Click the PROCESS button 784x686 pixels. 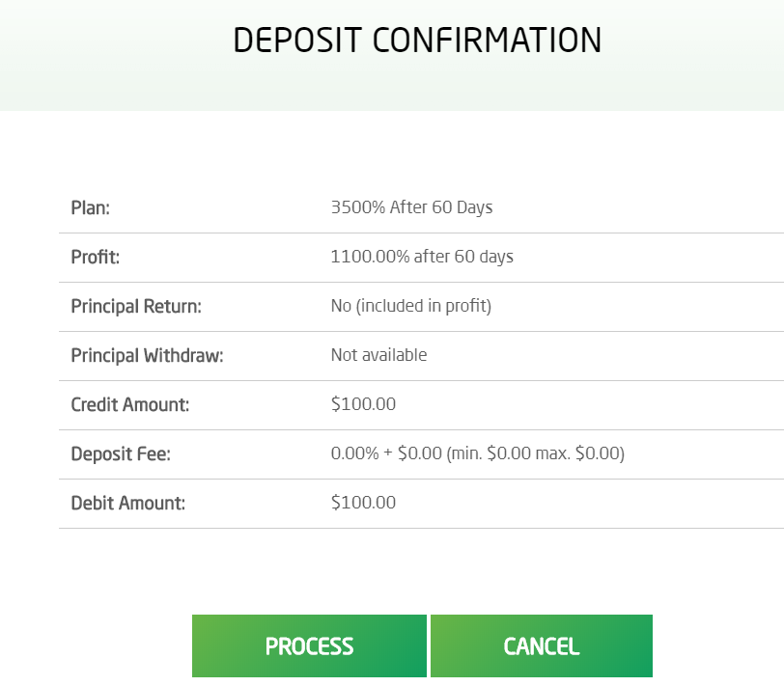309,645
